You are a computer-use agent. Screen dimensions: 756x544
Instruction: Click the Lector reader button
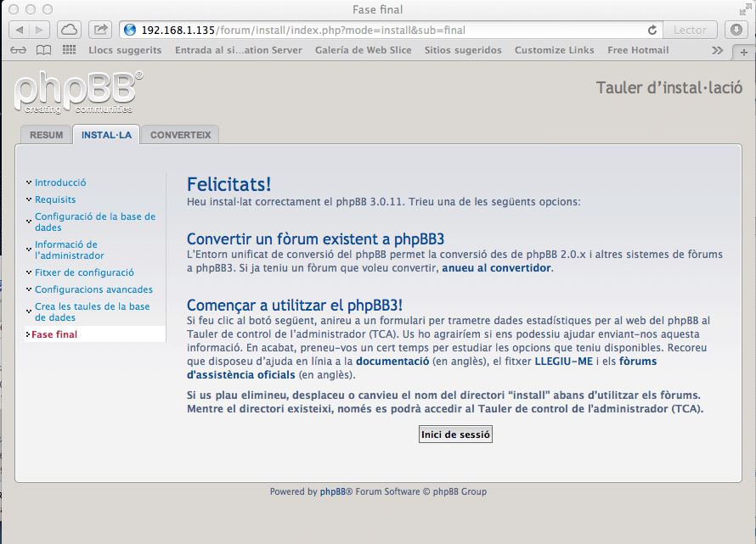690,30
